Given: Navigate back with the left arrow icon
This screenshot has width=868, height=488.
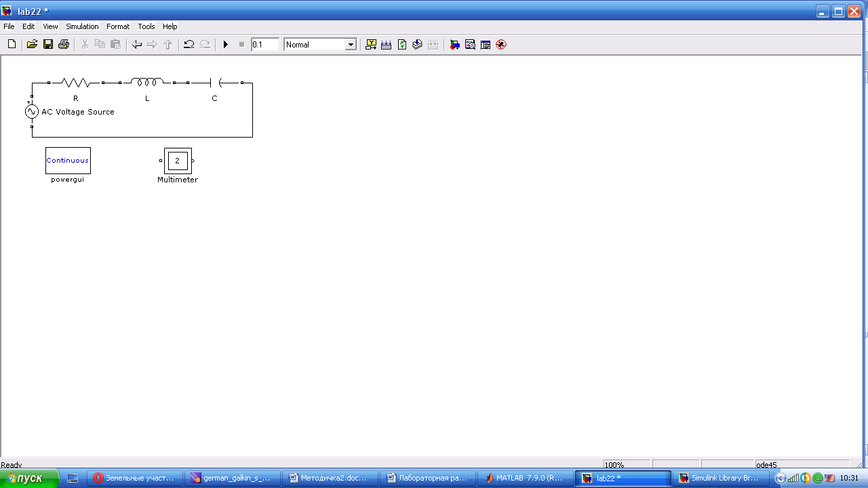Looking at the screenshot, I should pos(137,45).
